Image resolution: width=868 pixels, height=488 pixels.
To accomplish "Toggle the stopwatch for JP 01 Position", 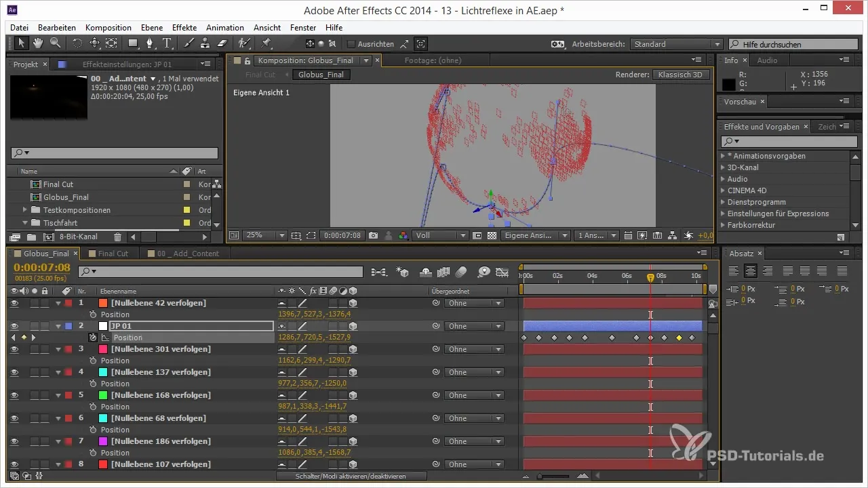I will click(93, 338).
